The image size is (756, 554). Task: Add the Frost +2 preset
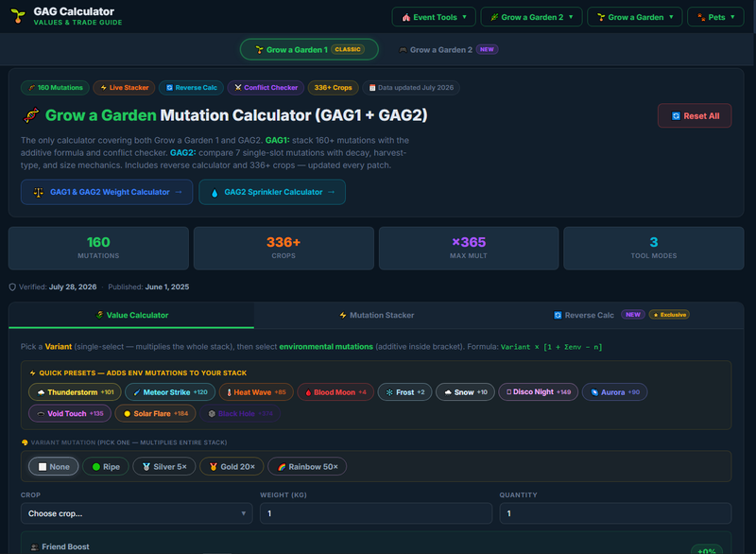pos(404,392)
